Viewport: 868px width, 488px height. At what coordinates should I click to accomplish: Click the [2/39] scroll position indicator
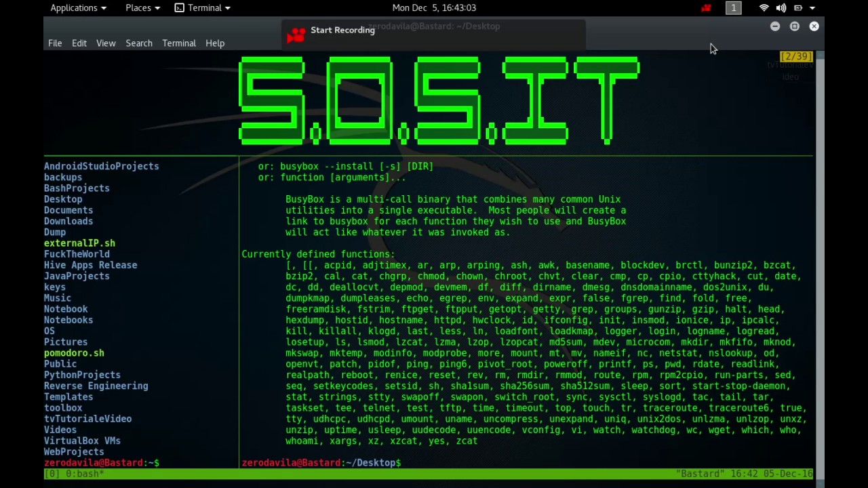796,56
